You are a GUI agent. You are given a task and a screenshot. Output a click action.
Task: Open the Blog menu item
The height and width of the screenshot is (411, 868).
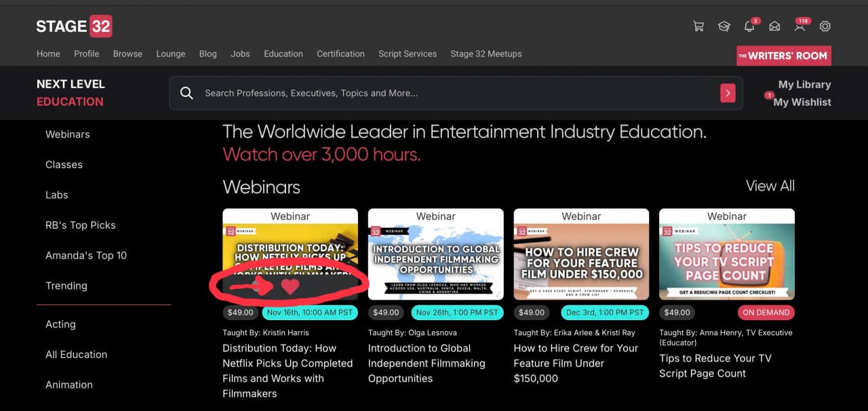coord(208,54)
